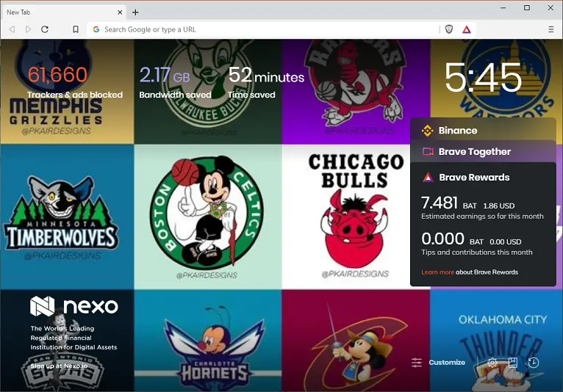Image resolution: width=563 pixels, height=392 pixels.
Task: Open the Brave Rewards widget title
Action: (474, 177)
